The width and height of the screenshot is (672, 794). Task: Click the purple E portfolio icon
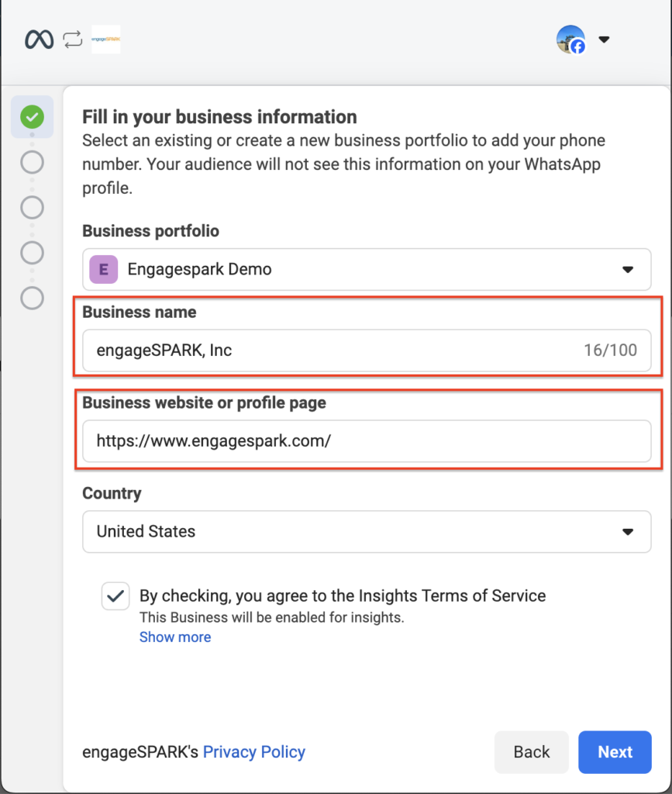point(104,270)
